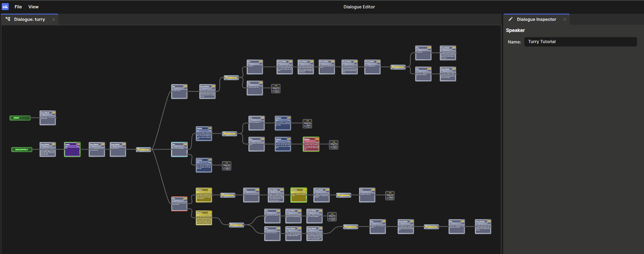
Task: Click the pencil icon on Dialogue Inspector
Action: coord(510,19)
